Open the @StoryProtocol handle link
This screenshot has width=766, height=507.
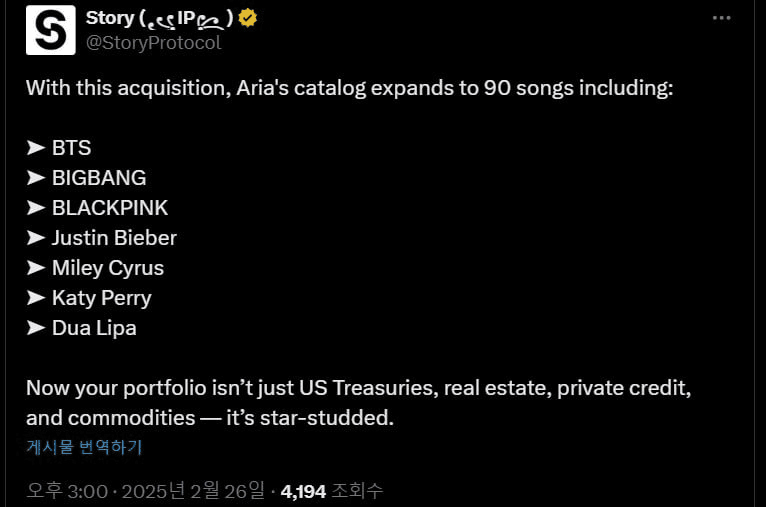pos(153,43)
